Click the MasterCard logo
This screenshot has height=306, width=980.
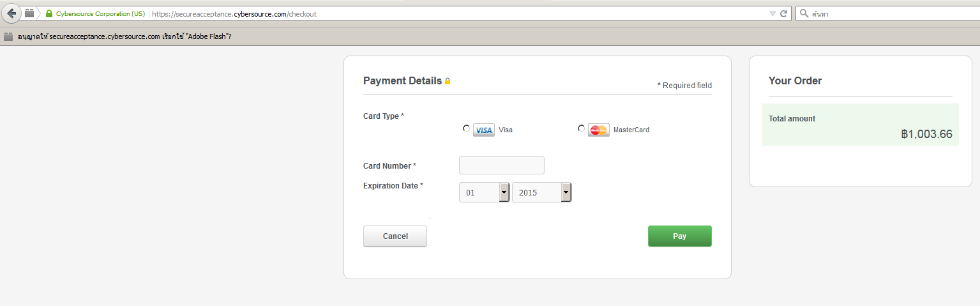click(599, 130)
